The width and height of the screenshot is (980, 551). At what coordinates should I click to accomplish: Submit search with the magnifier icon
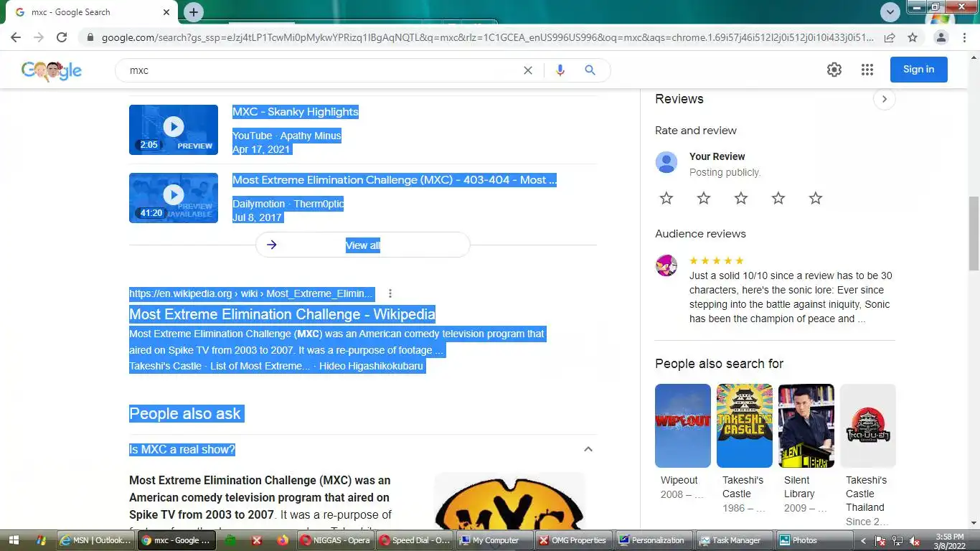coord(590,70)
